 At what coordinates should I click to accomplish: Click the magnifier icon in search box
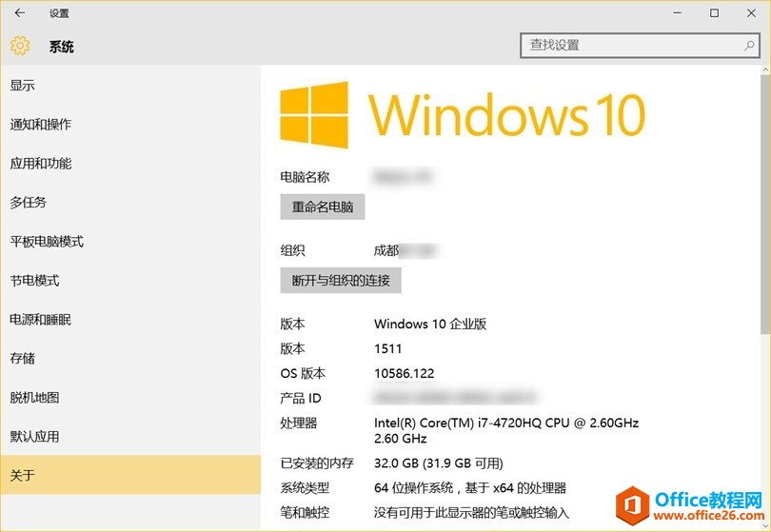tap(749, 46)
